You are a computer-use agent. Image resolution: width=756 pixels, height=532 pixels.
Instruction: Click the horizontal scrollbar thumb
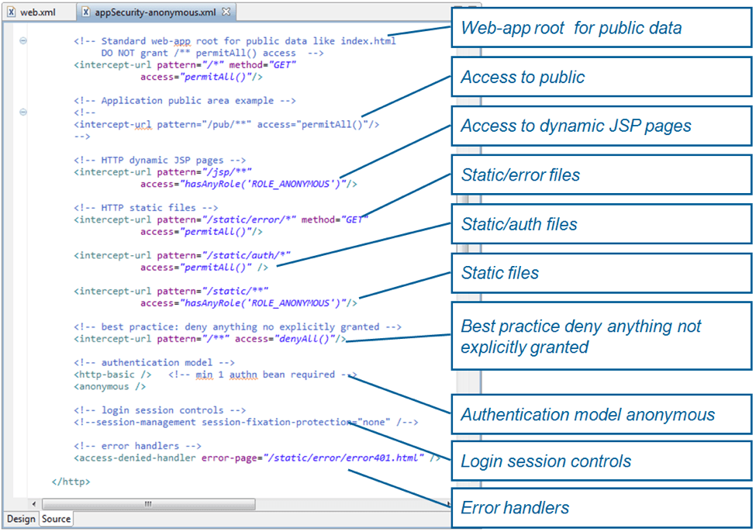click(147, 503)
